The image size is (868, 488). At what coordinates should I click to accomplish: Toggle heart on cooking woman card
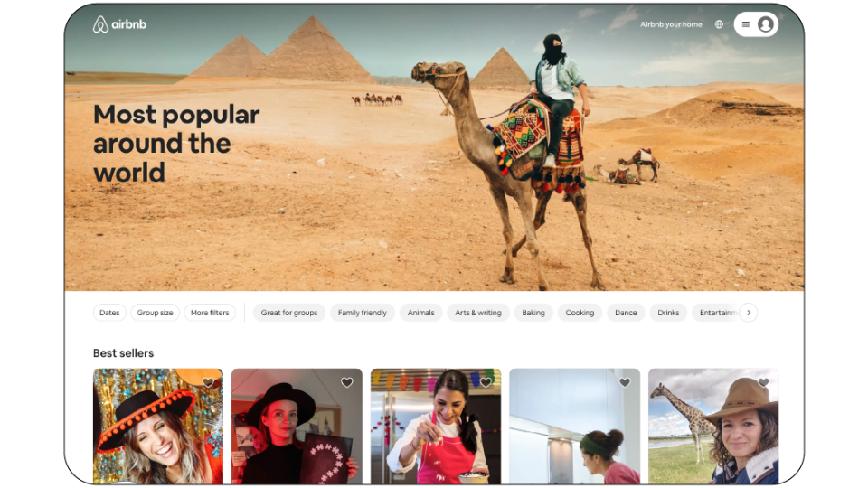coord(486,382)
